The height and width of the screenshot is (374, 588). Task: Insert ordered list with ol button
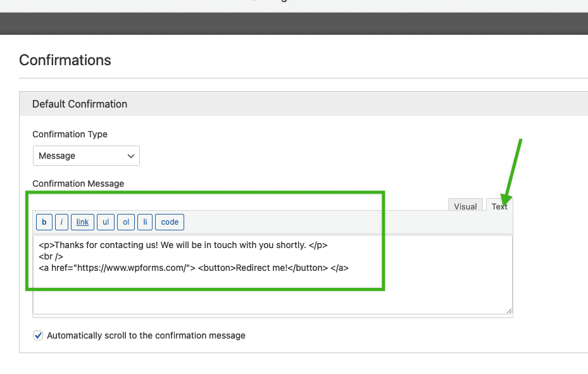[126, 222]
